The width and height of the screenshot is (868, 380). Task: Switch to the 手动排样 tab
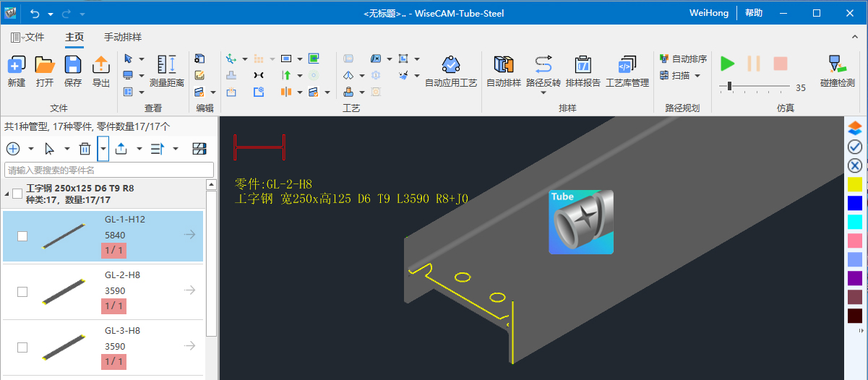(x=122, y=38)
